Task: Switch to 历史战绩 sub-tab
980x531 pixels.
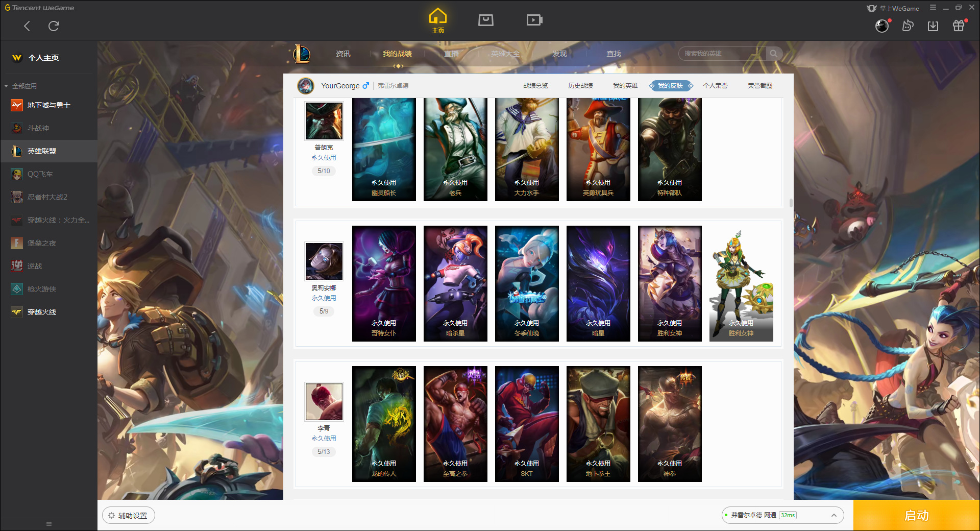Action: coord(580,86)
